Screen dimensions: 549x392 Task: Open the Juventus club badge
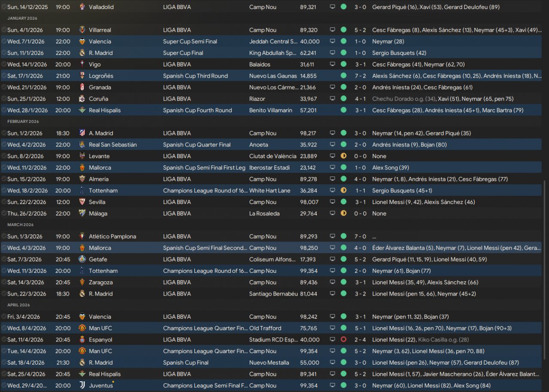[x=82, y=386]
